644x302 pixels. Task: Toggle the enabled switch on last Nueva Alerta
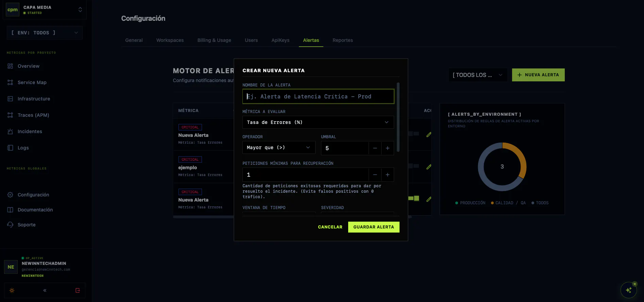tap(414, 198)
